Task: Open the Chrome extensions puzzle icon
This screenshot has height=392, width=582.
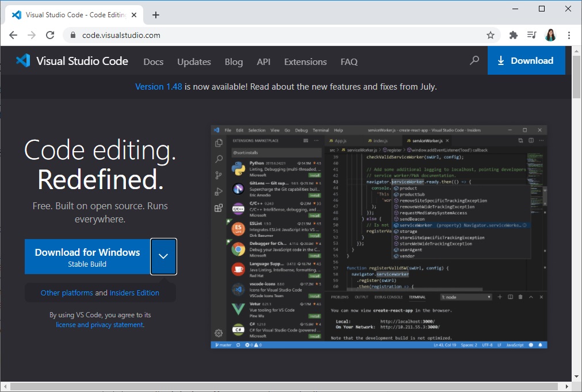Action: click(512, 35)
